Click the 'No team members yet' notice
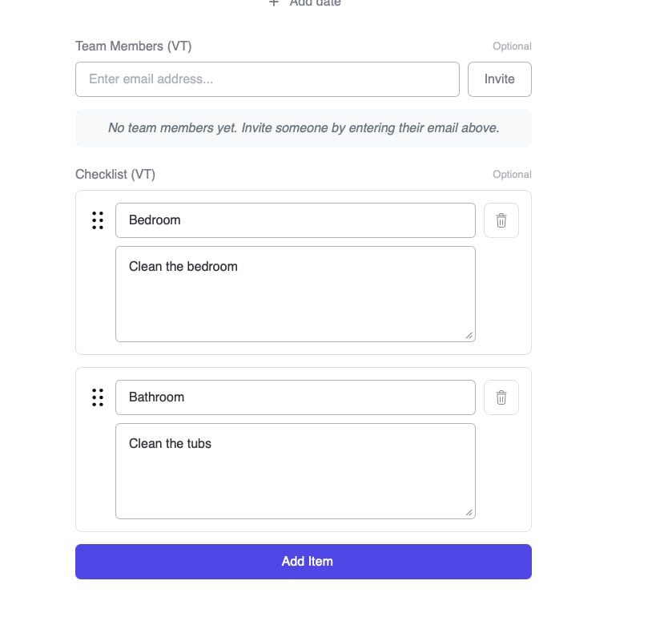This screenshot has width=672, height=617. pyautogui.click(x=304, y=128)
